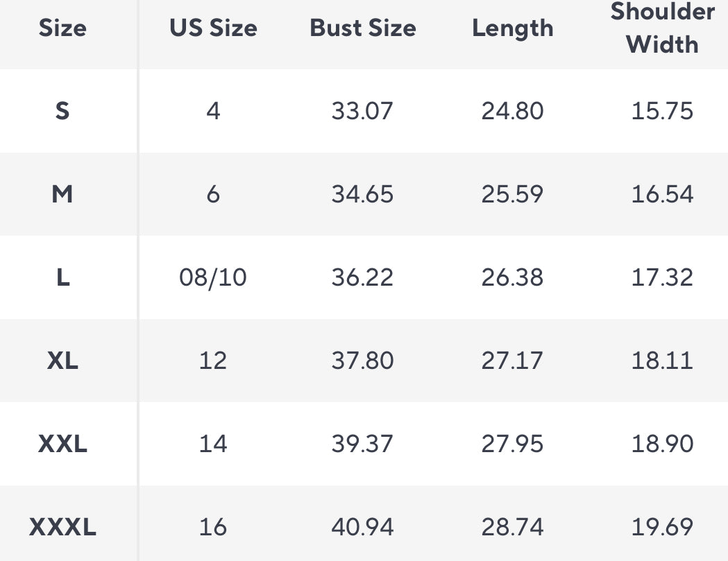Click the XXXL size row label
Viewport: 728px width, 561px height.
click(62, 528)
